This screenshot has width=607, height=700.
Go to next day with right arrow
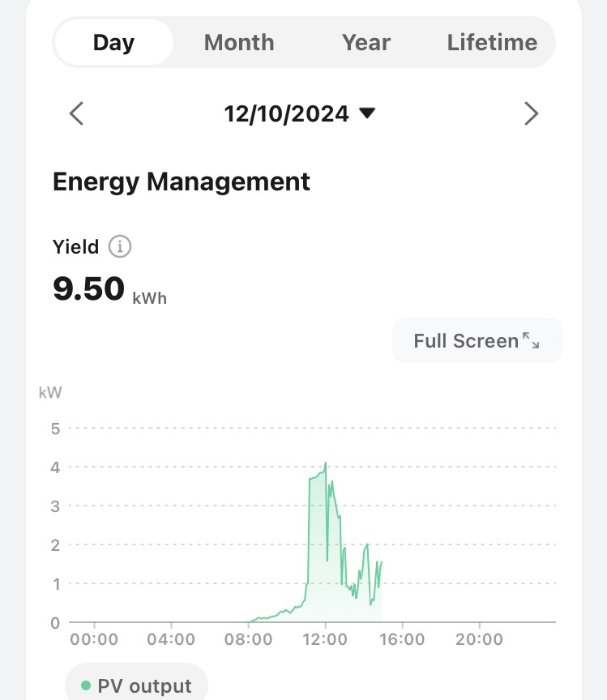[531, 113]
